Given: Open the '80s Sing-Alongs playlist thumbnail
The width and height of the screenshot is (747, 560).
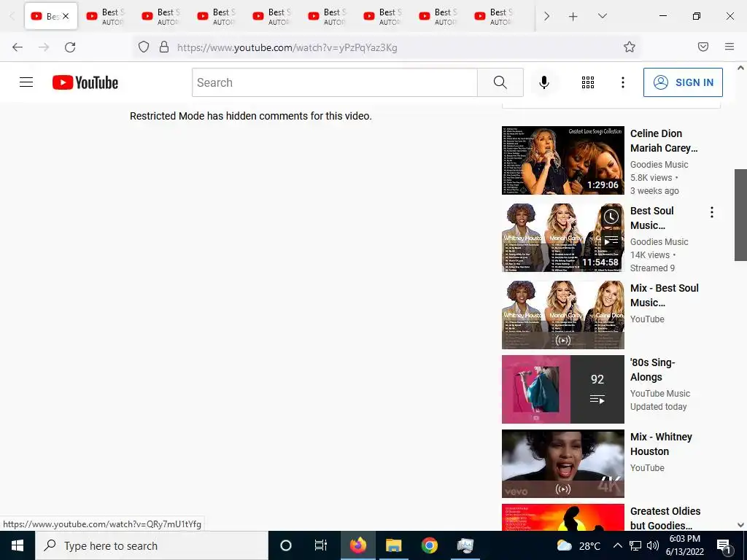Looking at the screenshot, I should tap(562, 389).
